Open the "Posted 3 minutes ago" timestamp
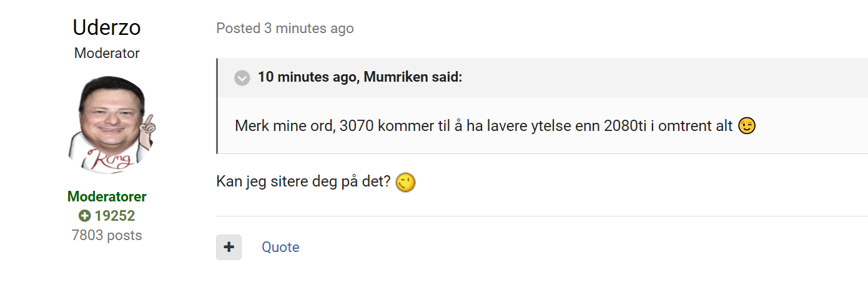The height and width of the screenshot is (285, 868). (x=285, y=28)
